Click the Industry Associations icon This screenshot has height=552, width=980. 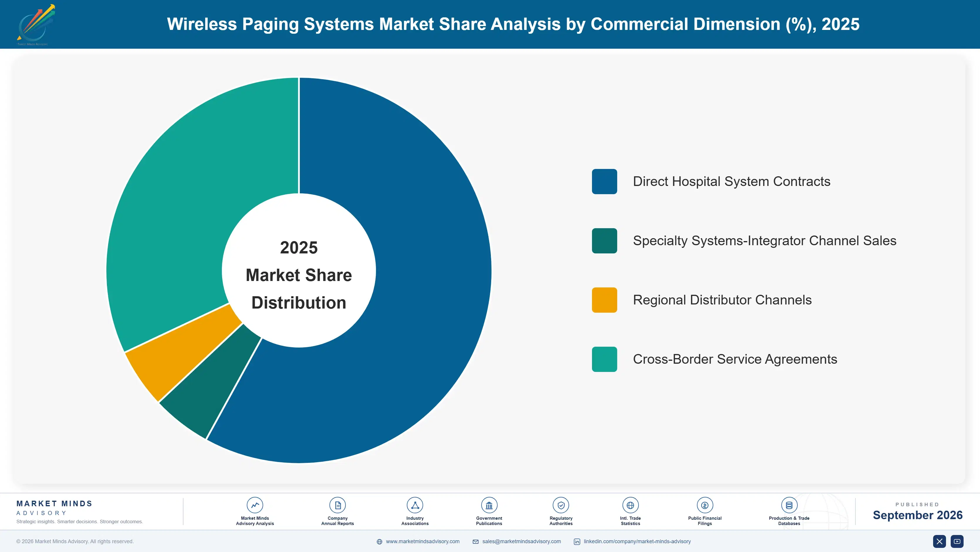[x=415, y=505]
